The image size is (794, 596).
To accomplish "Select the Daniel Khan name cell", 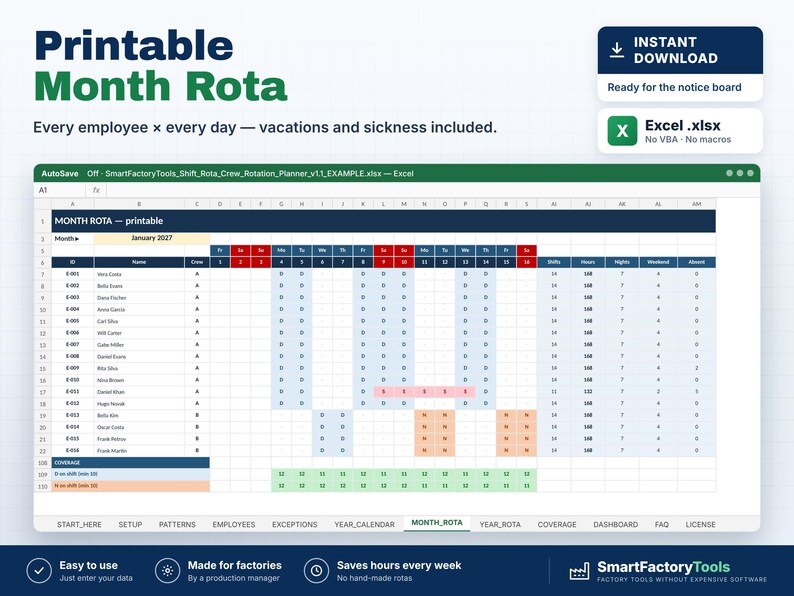I will pyautogui.click(x=139, y=392).
